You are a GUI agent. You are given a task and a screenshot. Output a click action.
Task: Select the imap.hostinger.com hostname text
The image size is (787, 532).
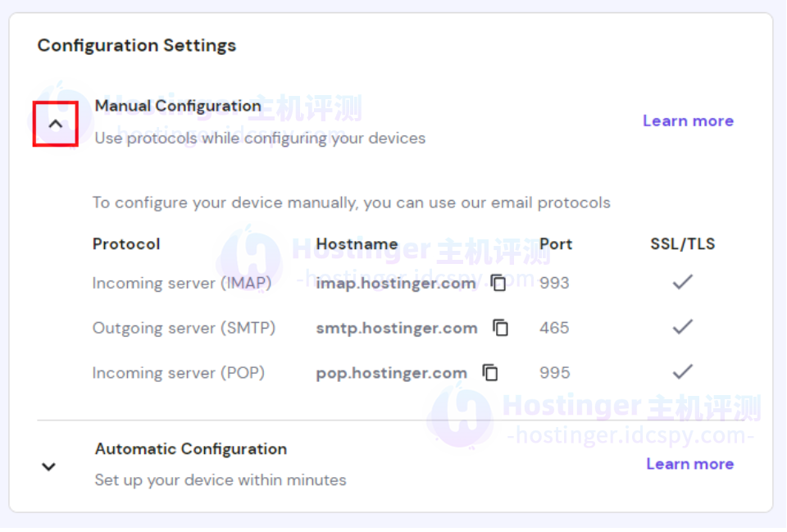click(x=396, y=284)
